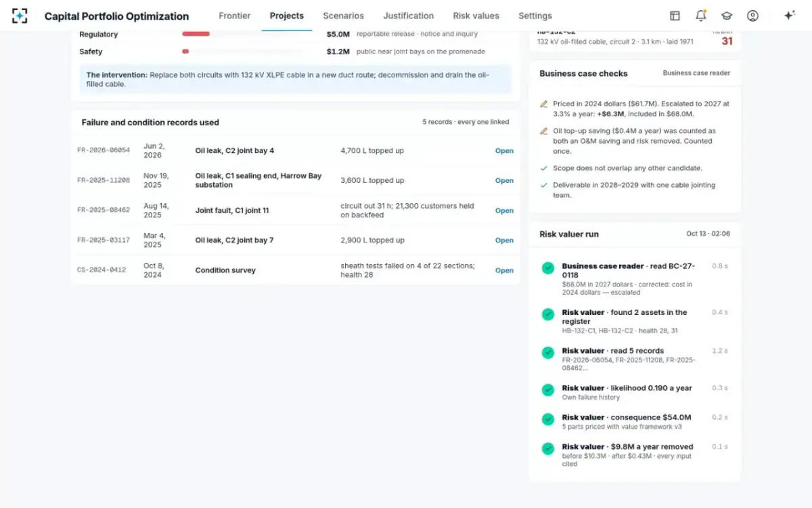Open the Justification tab
The image size is (812, 508).
409,16
